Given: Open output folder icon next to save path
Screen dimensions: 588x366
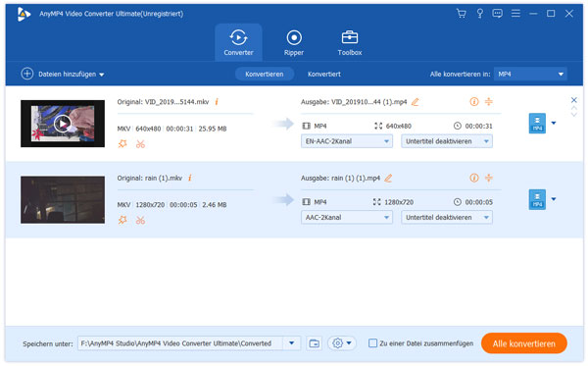Looking at the screenshot, I should click(x=315, y=343).
